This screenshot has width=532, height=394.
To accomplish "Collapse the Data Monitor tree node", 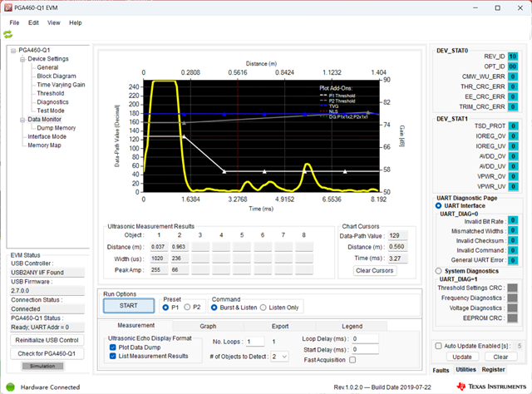I will pos(22,120).
